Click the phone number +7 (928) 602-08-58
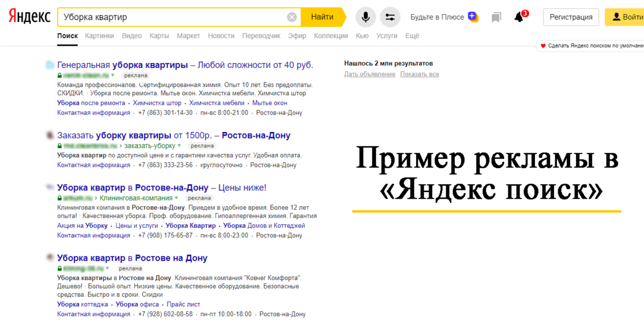The image size is (644, 327). click(165, 315)
